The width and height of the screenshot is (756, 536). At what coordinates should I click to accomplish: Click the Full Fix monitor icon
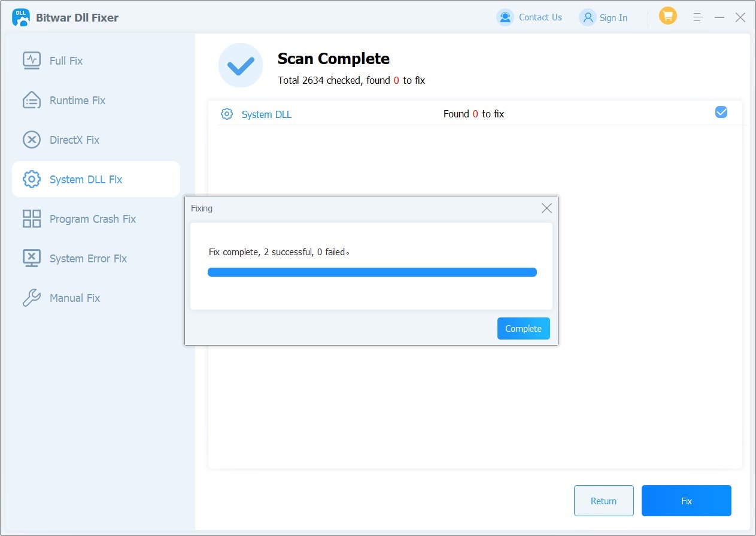(32, 60)
